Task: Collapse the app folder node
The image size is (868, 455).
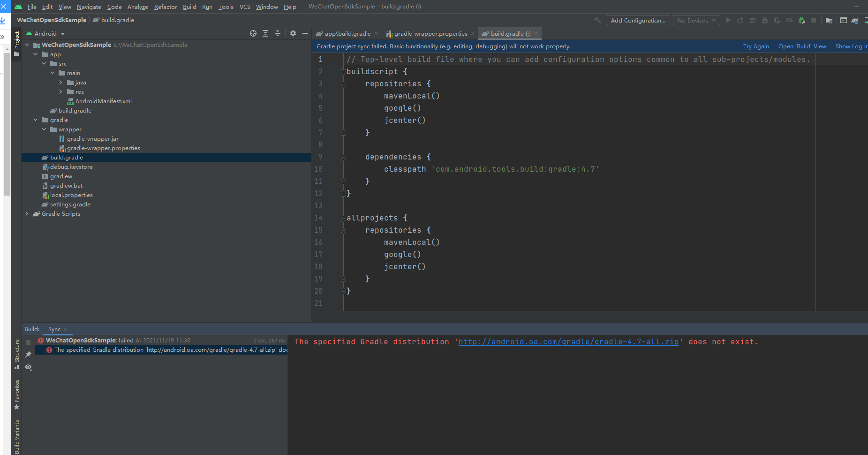Action: 35,54
